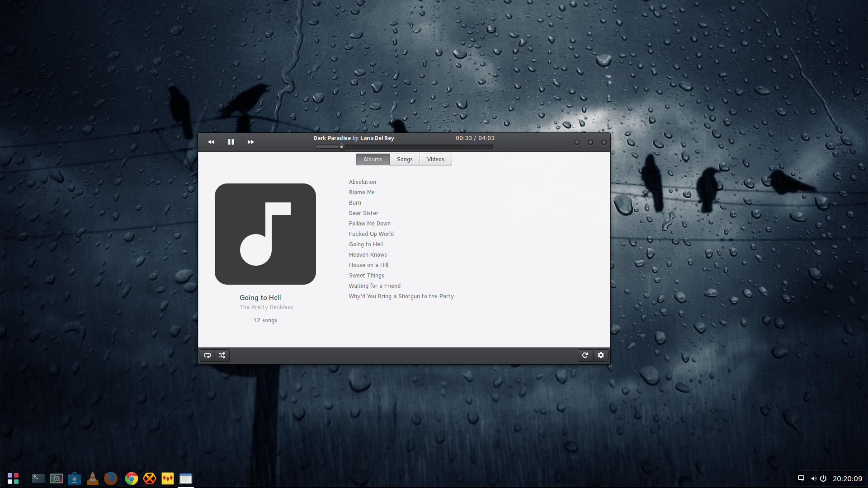Close the music player window
Screen dimensions: 868x488
604,142
